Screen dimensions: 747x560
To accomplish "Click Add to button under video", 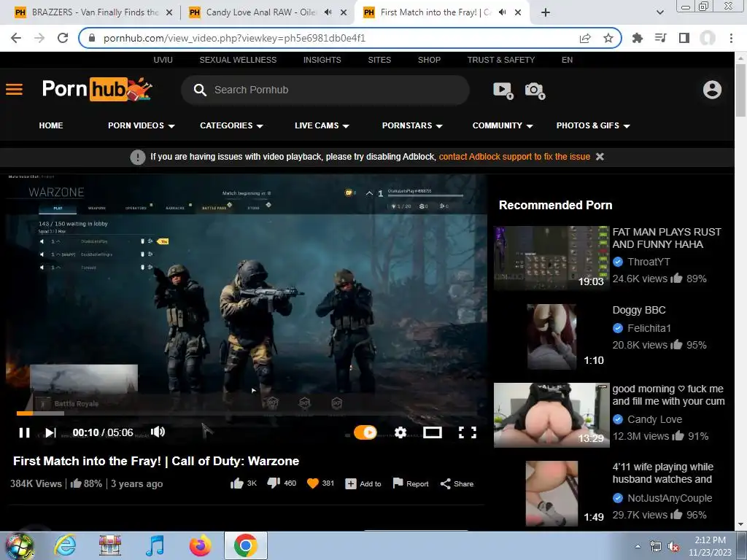I will pos(363,483).
